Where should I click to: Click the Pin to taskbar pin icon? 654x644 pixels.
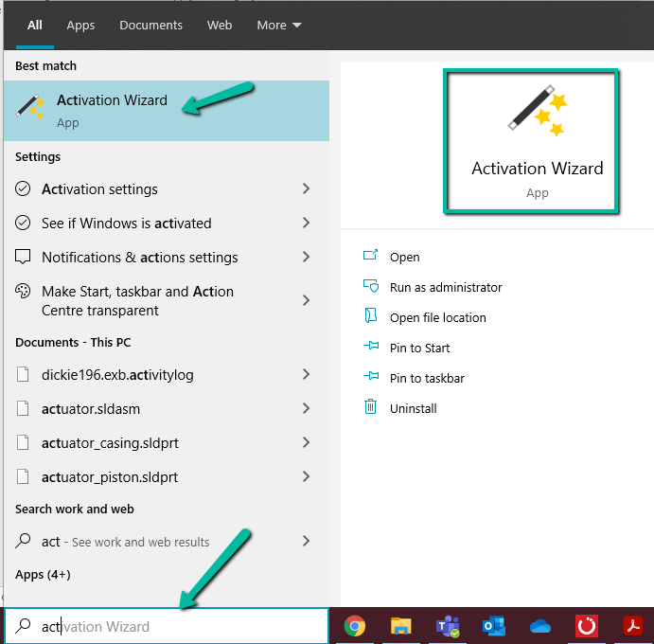[371, 376]
